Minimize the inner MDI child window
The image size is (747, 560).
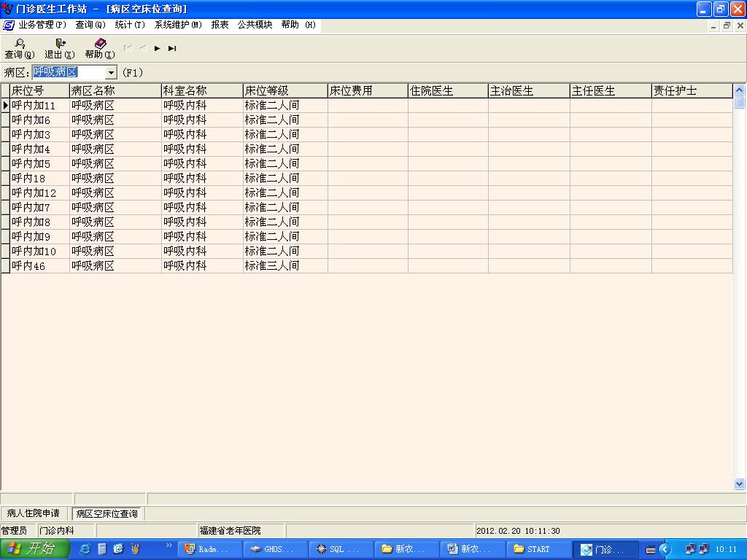[x=713, y=26]
